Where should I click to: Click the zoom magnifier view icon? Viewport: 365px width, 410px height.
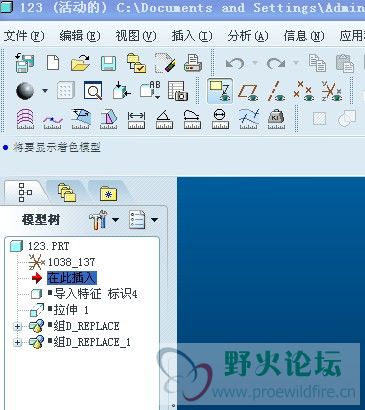point(93,90)
